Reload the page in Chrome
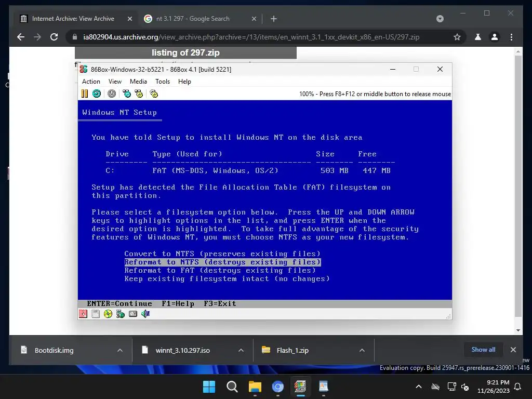532x399 pixels. click(54, 37)
